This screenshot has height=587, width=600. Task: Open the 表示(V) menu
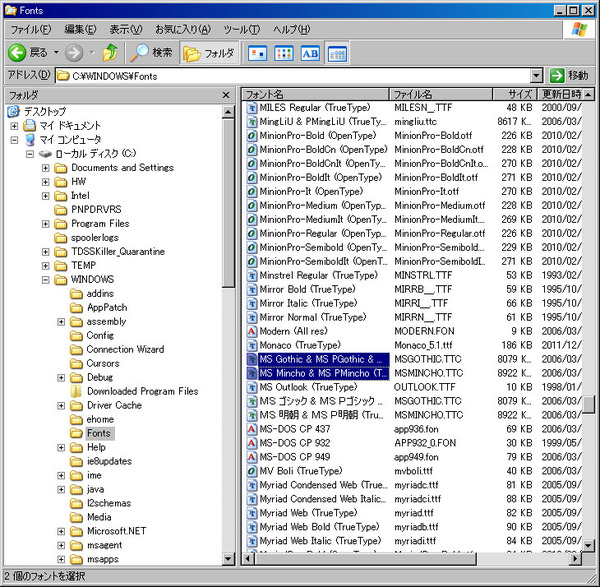pos(126,29)
